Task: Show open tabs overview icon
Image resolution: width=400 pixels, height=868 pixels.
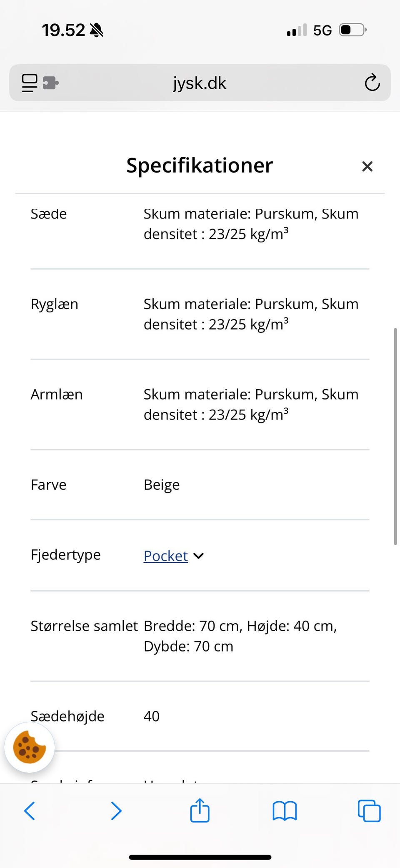Action: [369, 811]
